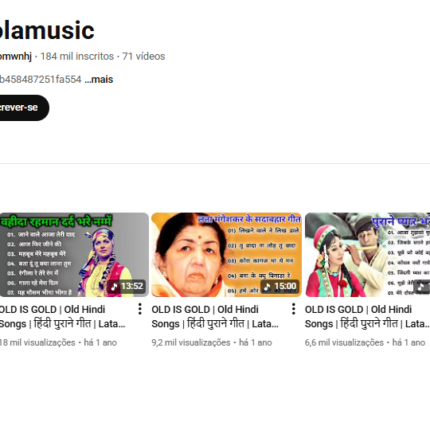Click music note icon on 13:52 badge

114,286
